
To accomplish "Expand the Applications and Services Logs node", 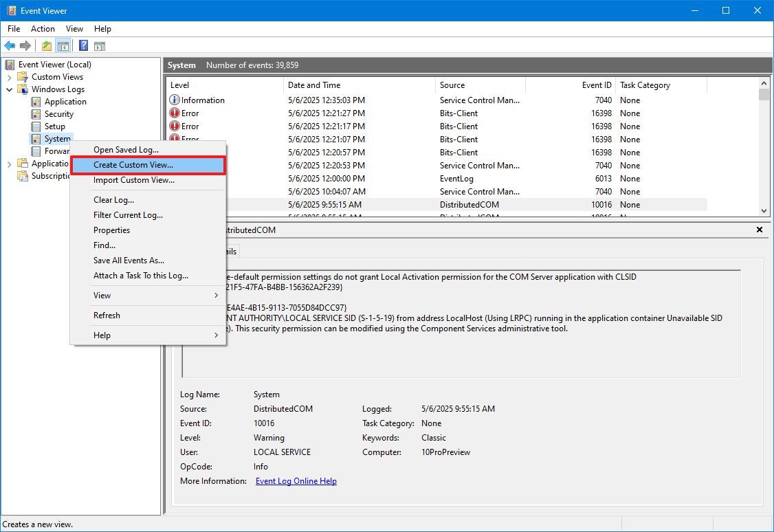I will tap(10, 163).
